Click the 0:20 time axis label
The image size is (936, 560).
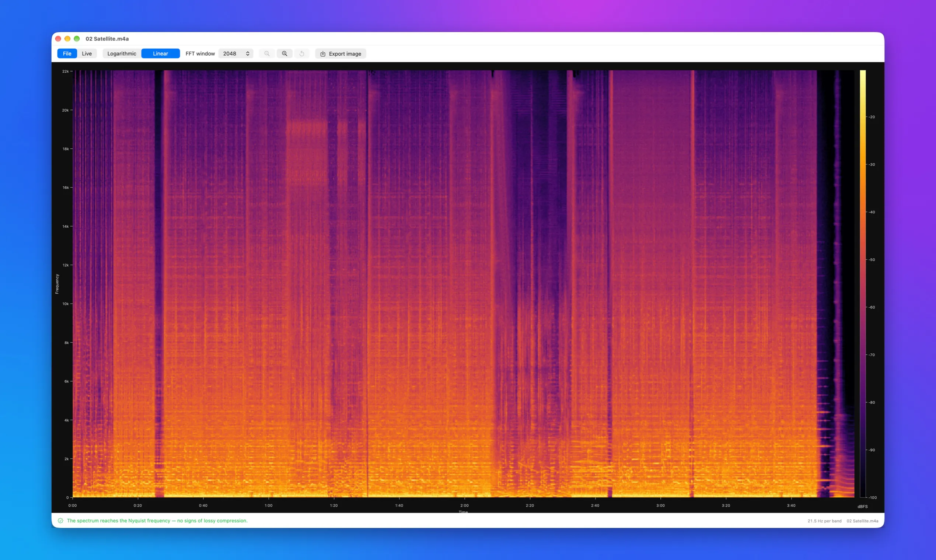tap(138, 505)
